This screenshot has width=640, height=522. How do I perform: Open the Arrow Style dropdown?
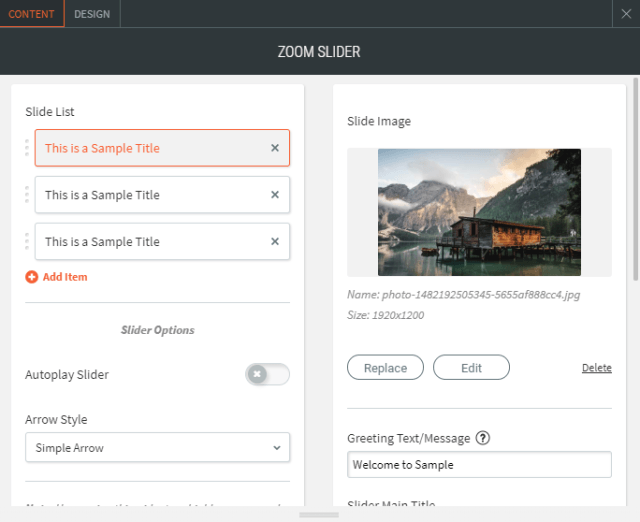[158, 448]
